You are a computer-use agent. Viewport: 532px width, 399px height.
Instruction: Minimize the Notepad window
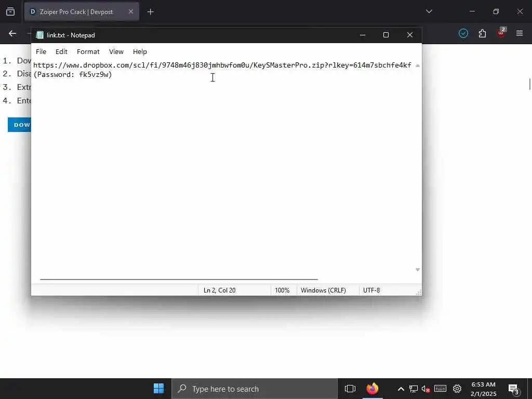pyautogui.click(x=362, y=35)
